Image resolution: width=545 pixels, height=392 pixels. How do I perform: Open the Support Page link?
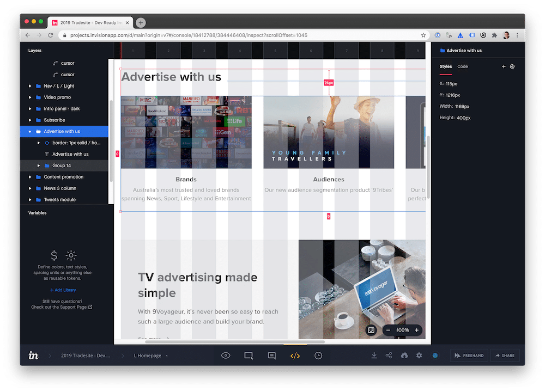point(62,307)
